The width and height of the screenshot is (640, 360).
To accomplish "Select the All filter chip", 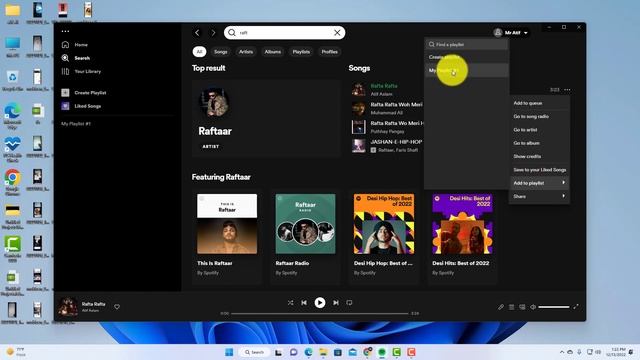I will click(199, 52).
